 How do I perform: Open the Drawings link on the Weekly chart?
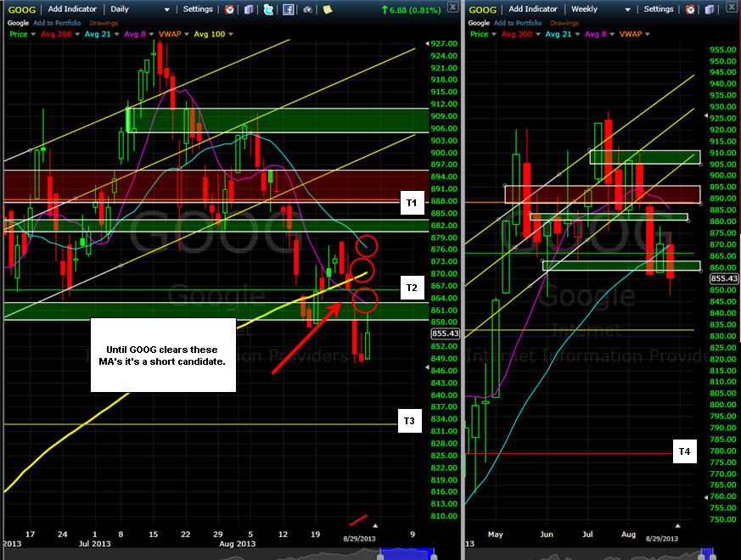564,23
